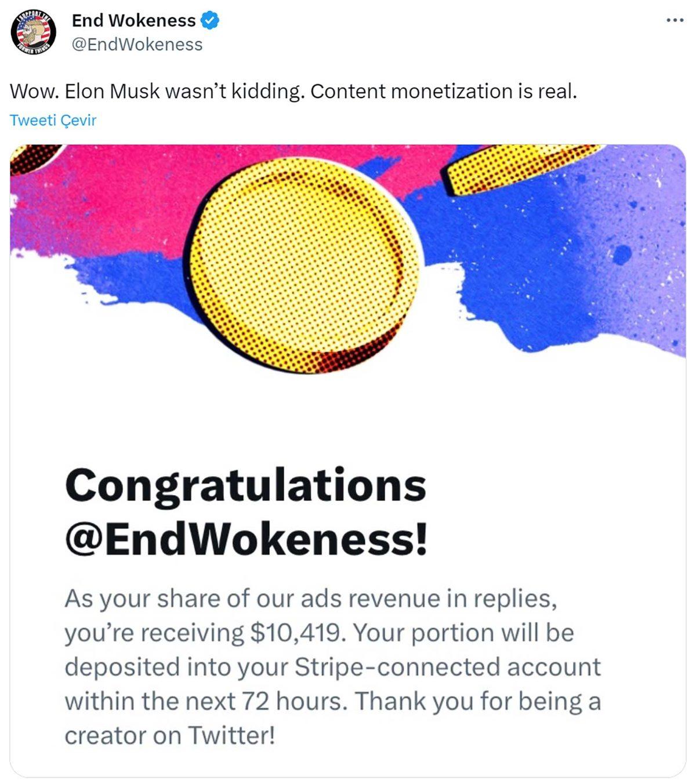Click the "ads revenue in replies" line

(428, 598)
